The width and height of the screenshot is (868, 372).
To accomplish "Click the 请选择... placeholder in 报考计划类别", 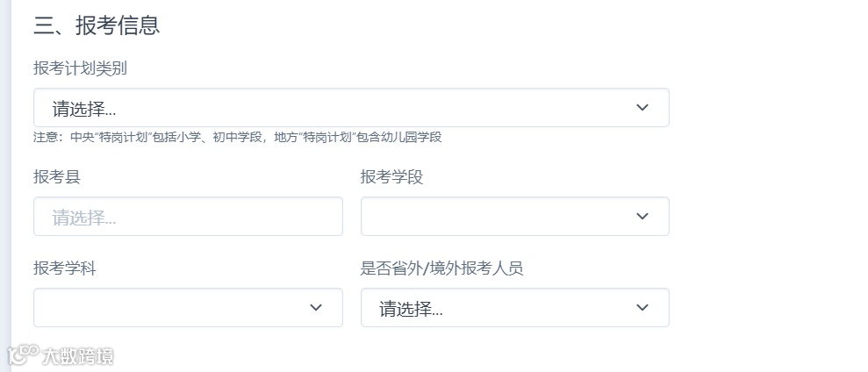I will pos(84,109).
